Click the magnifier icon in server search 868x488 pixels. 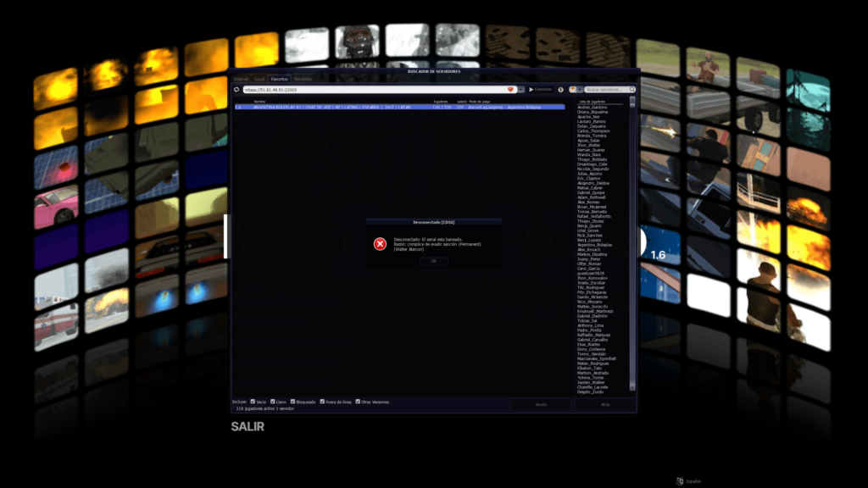pyautogui.click(x=632, y=90)
